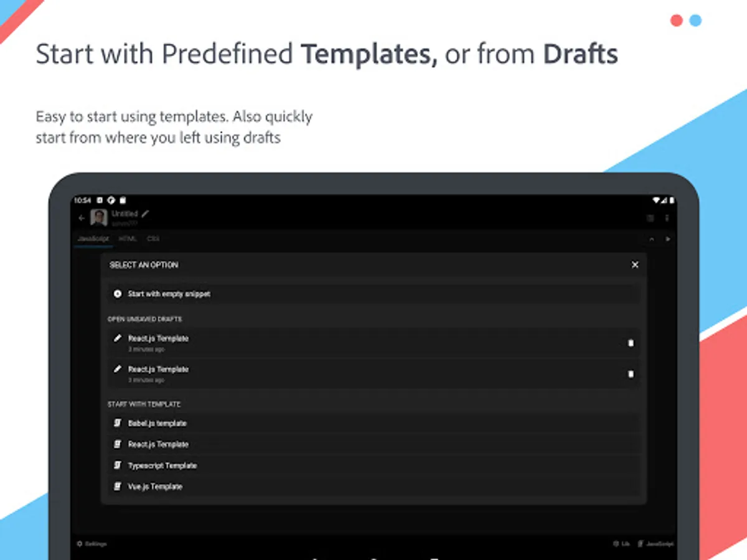The image size is (747, 560).
Task: Choose the Typescript Template option
Action: 162,465
